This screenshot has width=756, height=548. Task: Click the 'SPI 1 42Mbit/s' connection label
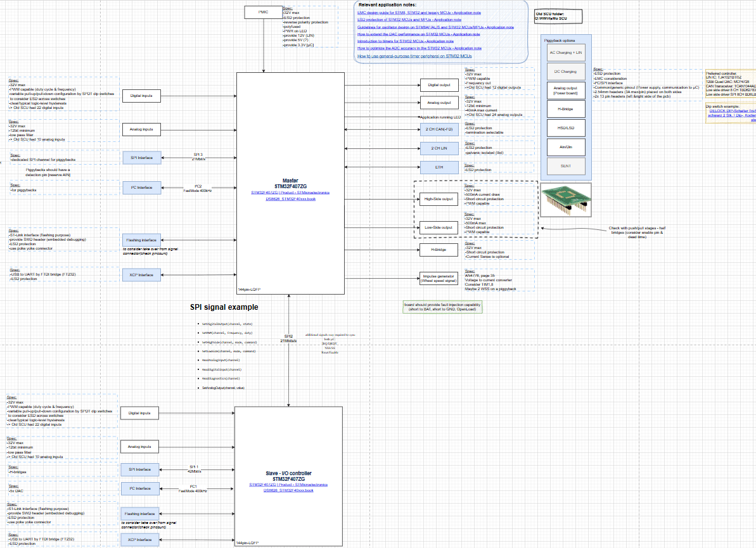[194, 469]
